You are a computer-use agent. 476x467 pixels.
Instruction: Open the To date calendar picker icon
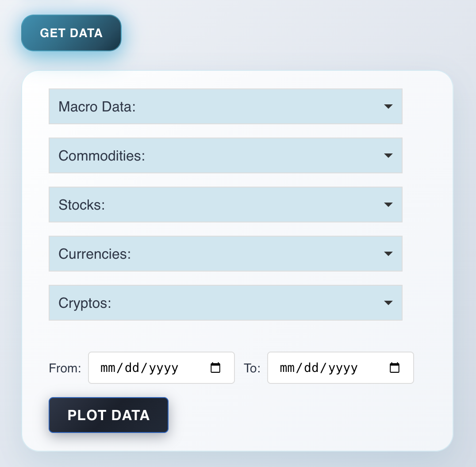tap(394, 368)
